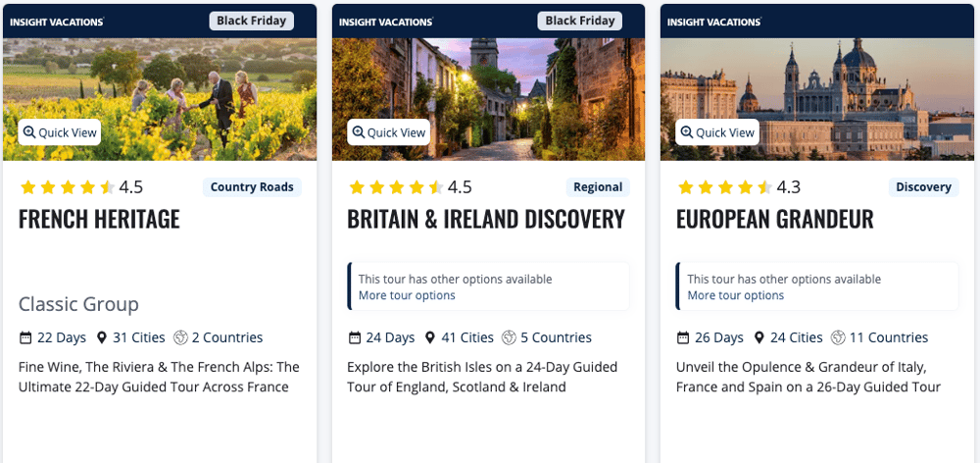
Task: Click the French Heritage tour title
Action: coord(99,219)
